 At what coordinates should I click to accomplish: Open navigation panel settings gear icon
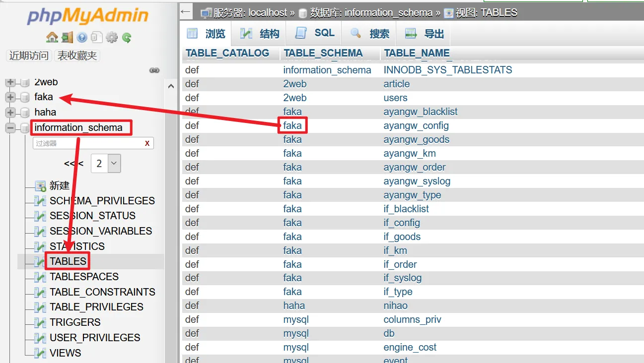click(112, 37)
